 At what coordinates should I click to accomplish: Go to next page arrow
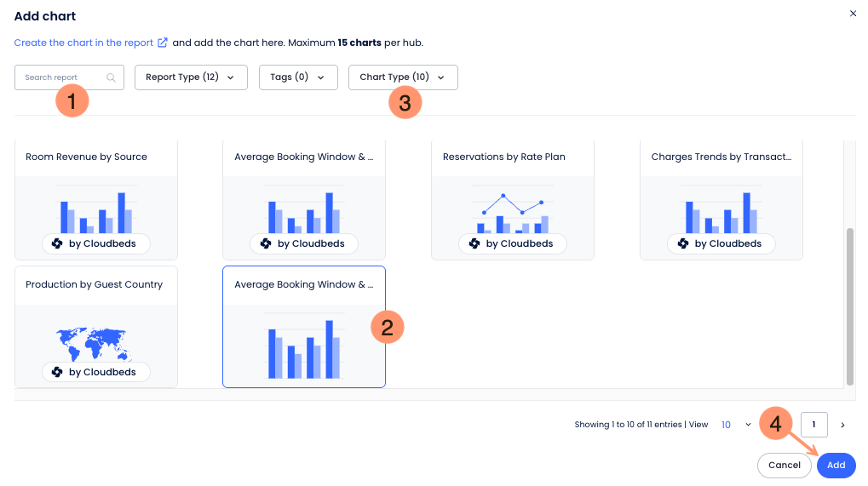coord(842,425)
